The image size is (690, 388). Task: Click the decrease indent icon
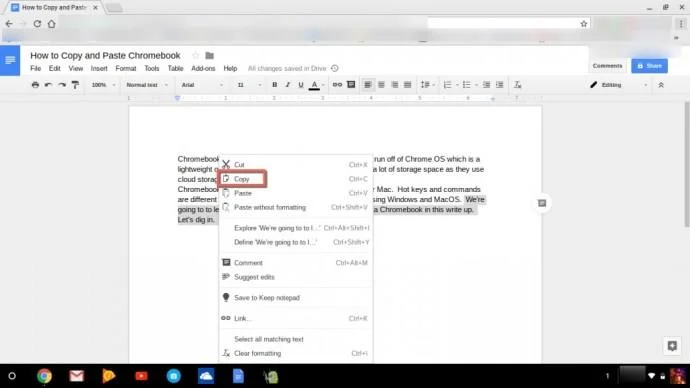pos(486,85)
